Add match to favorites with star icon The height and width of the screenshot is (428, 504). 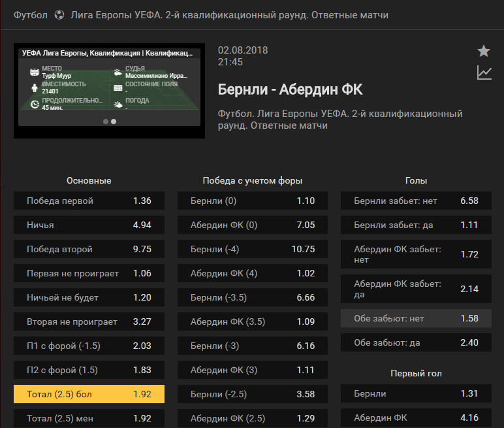[x=483, y=51]
